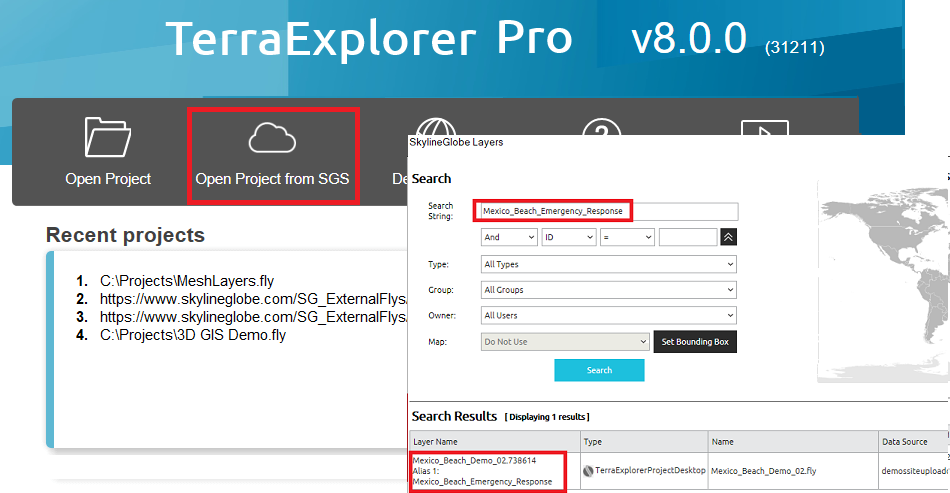Sort by the Data Source column header

(914, 442)
